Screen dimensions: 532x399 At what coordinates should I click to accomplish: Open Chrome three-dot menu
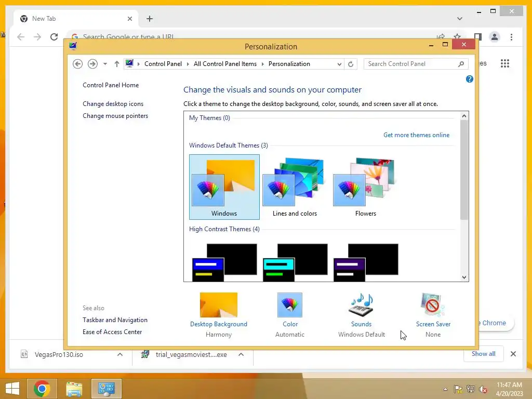(511, 37)
